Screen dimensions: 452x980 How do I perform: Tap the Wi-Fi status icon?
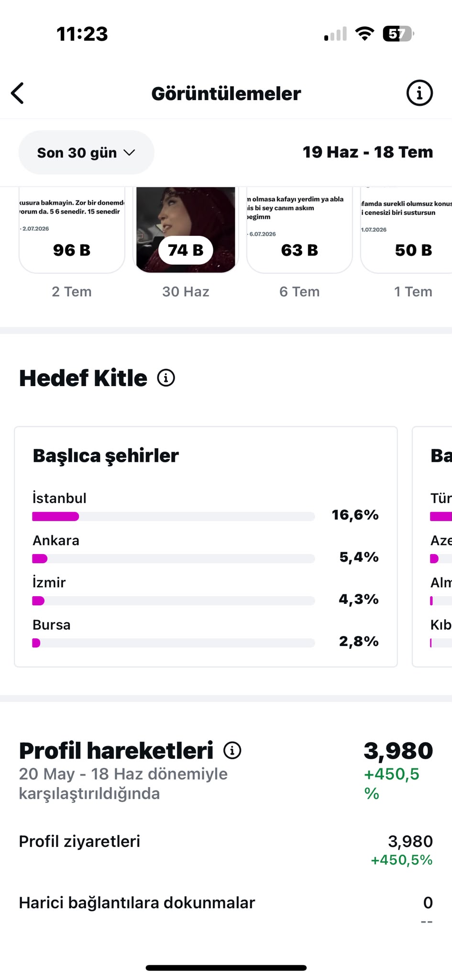[x=364, y=34]
